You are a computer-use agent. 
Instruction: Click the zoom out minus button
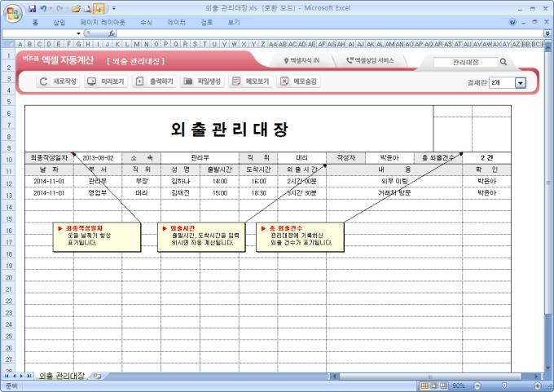[x=477, y=385]
